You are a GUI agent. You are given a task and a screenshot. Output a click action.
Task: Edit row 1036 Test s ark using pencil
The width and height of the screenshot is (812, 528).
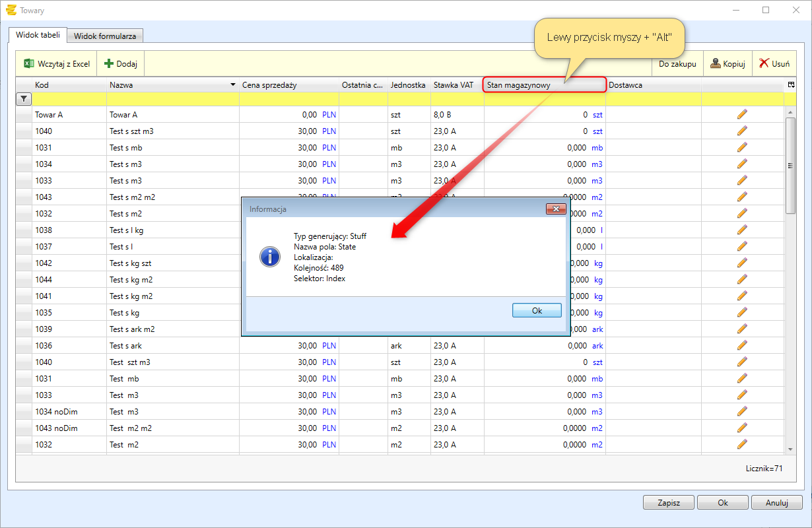pyautogui.click(x=742, y=345)
